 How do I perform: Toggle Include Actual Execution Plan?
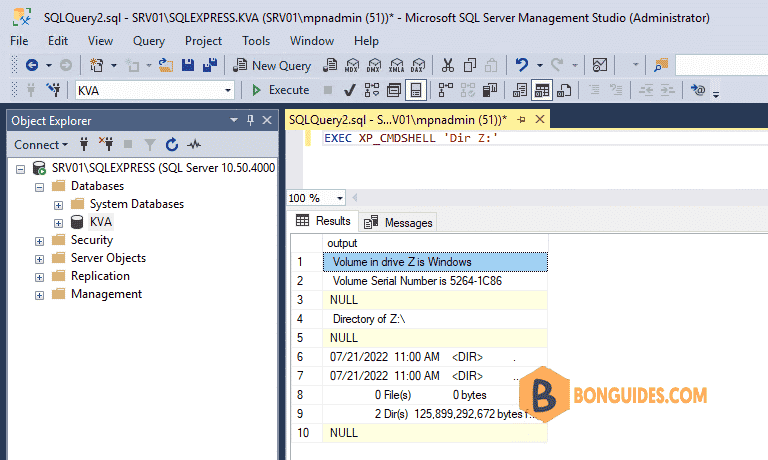[446, 90]
